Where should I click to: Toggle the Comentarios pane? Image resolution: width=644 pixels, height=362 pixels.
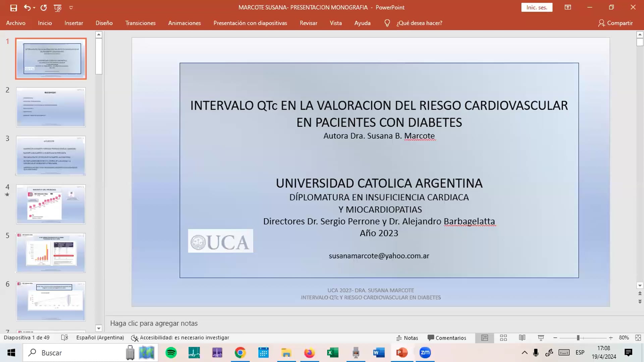pos(447,338)
